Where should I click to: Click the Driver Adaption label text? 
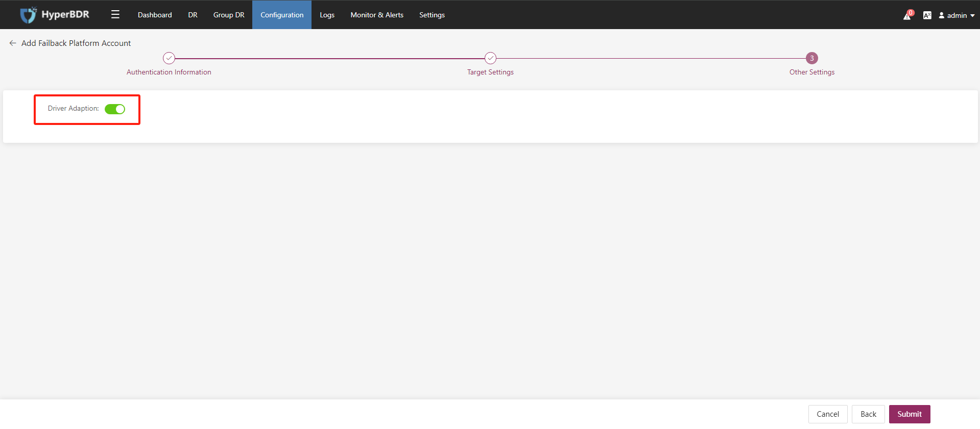[x=74, y=109]
